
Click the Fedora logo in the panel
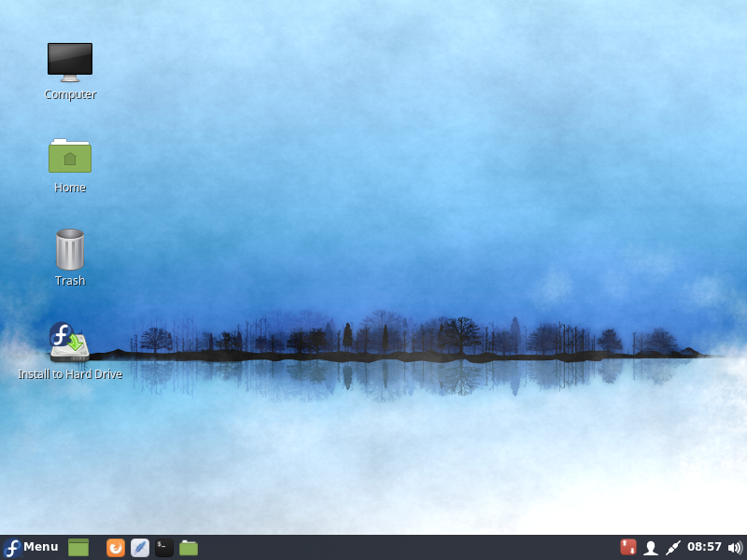pyautogui.click(x=12, y=548)
